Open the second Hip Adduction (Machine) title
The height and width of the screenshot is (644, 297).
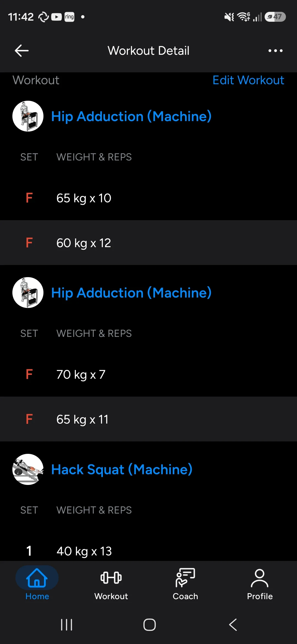pyautogui.click(x=131, y=293)
